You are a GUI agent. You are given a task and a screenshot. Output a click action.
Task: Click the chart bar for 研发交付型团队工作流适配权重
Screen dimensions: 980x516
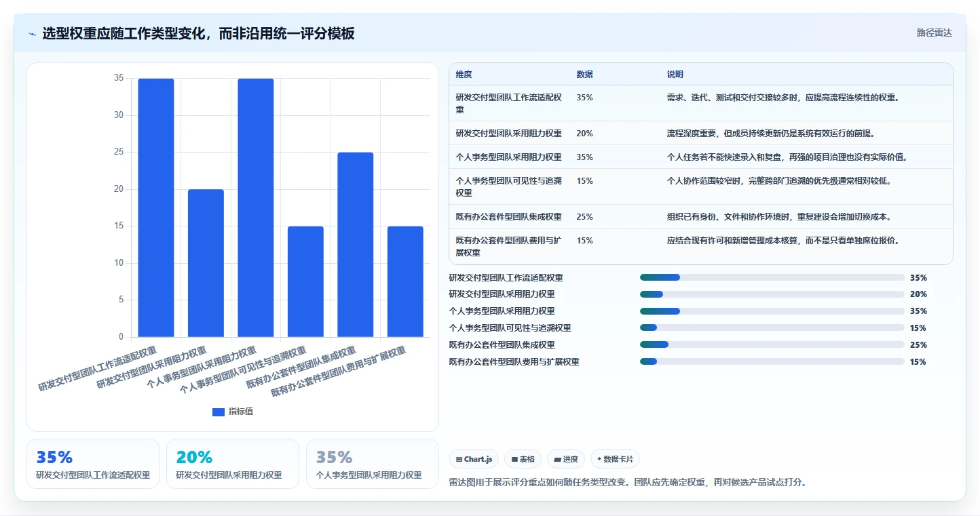pos(156,207)
